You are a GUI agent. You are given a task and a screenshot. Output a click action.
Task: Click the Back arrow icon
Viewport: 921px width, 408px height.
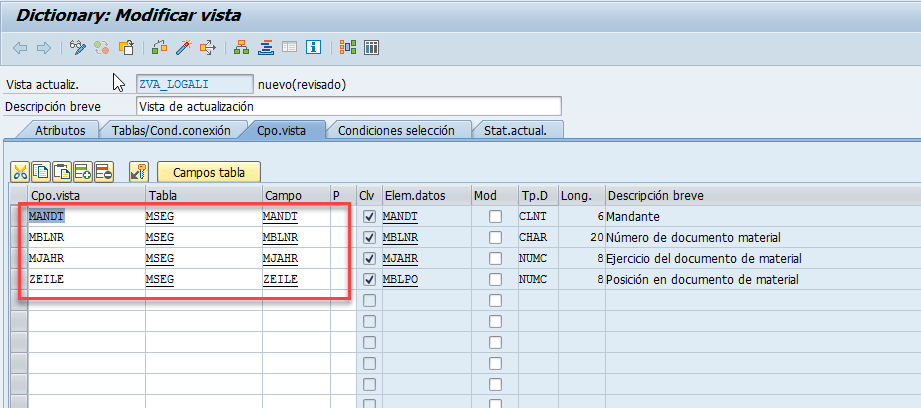[20, 48]
